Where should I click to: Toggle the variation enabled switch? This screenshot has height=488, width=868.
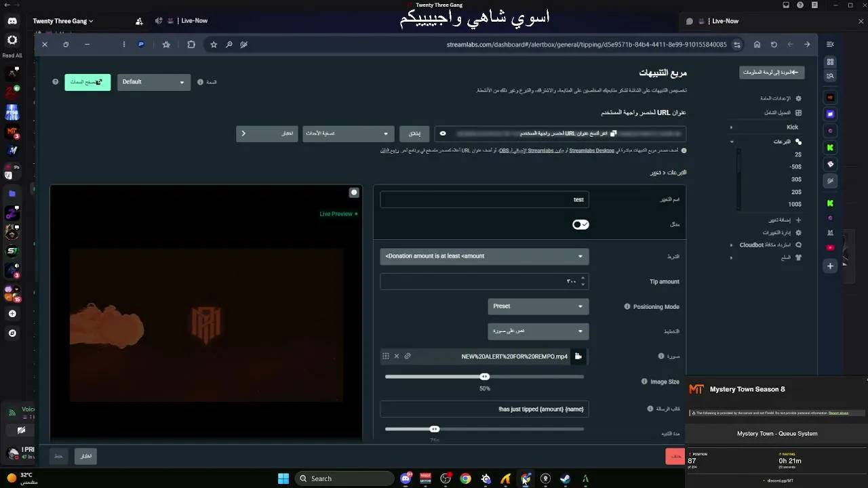coord(580,224)
